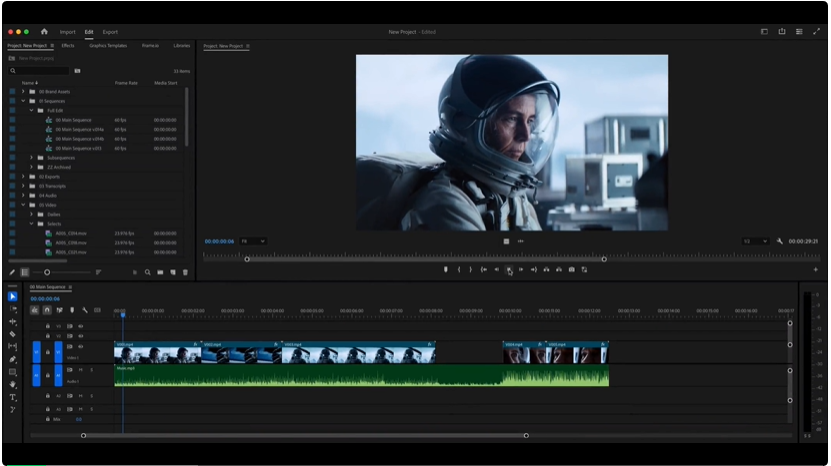Select the Rectangle tool
Screen dimensions: 831x466
click(13, 372)
